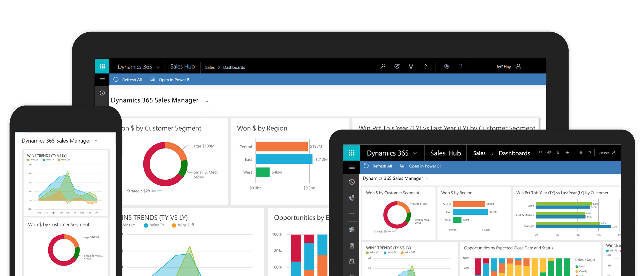Viewport: 644px width, 276px height.
Task: Click "Jeff Hay" name on the large tablet
Action: point(503,67)
